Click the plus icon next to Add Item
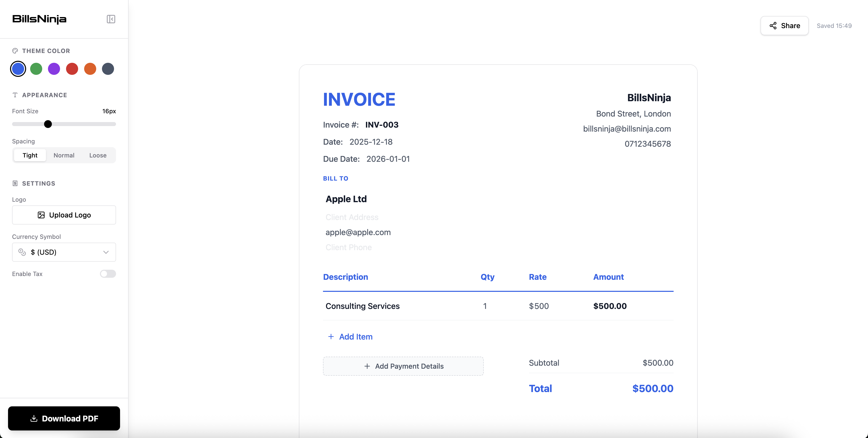Screen dimensions: 868x438 (331, 337)
